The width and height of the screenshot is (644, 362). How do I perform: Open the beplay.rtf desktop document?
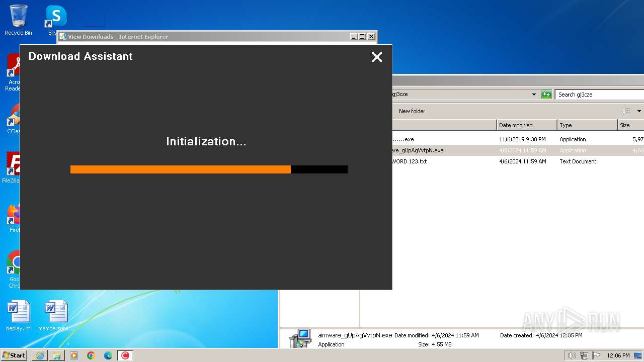[18, 315]
